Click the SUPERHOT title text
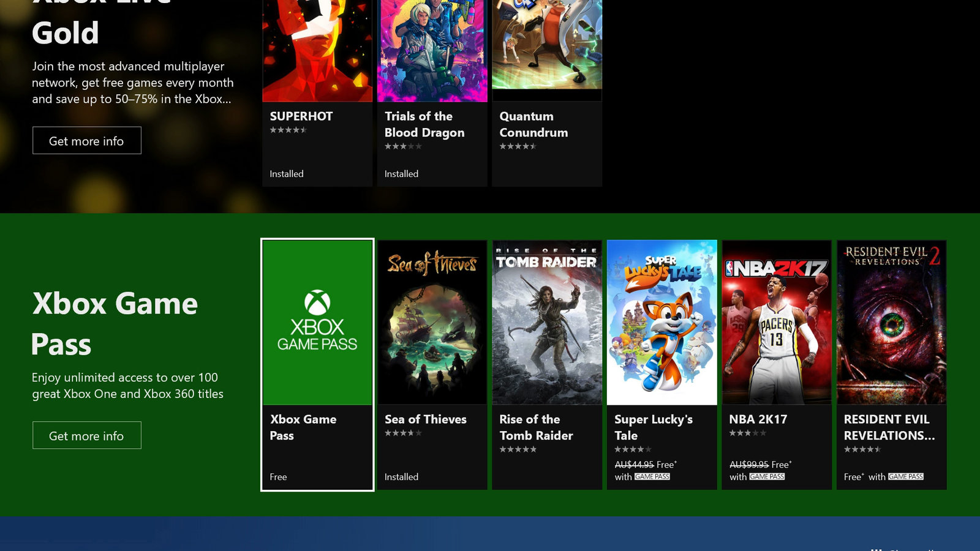 [301, 116]
